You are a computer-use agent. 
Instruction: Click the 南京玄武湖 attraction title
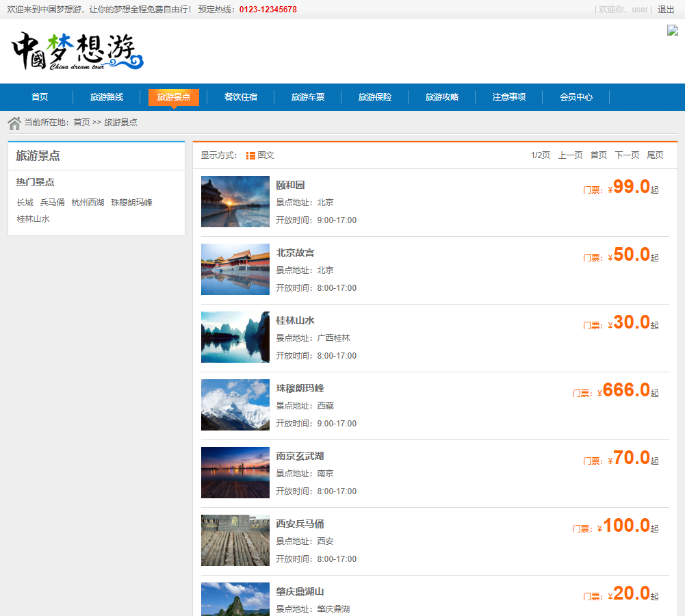click(x=300, y=456)
